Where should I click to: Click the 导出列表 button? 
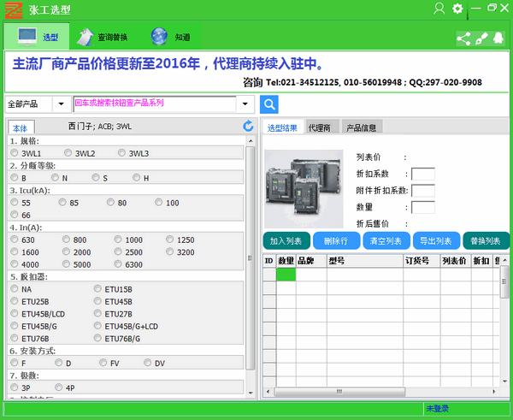(436, 241)
